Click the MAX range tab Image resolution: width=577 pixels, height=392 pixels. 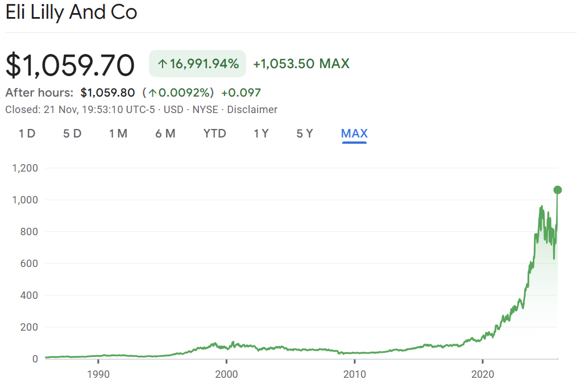[354, 134]
